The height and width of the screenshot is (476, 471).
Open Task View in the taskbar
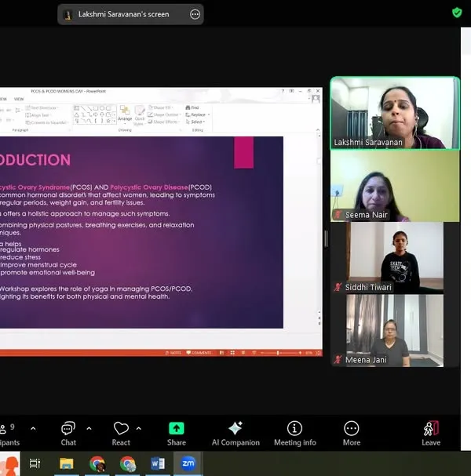coord(35,463)
